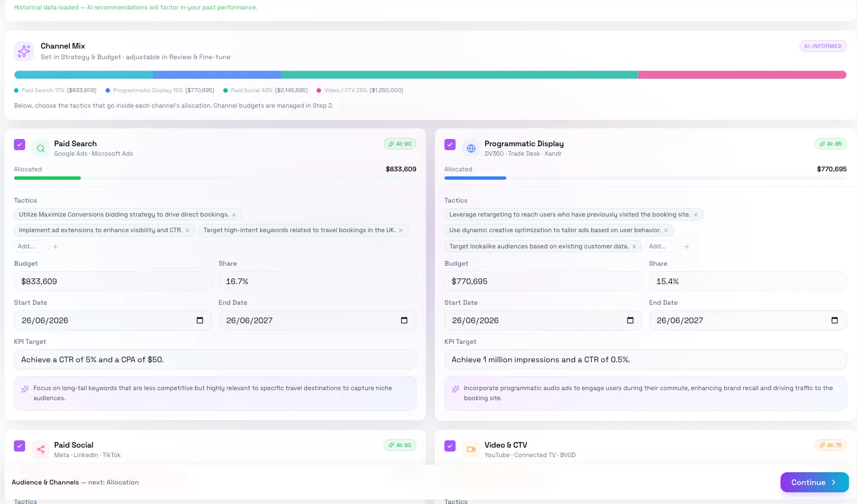Click the Google Ads · Microsoft Ads subtitle
857x504 pixels.
click(93, 154)
